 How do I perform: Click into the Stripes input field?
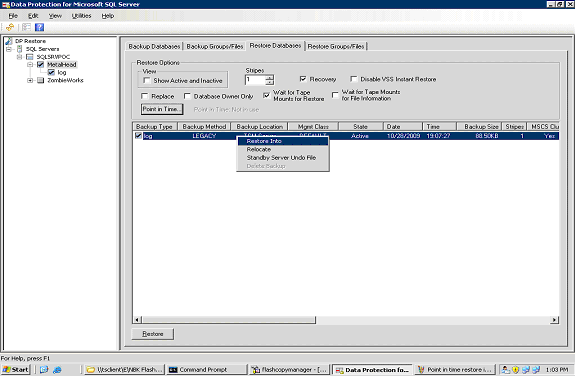point(255,80)
